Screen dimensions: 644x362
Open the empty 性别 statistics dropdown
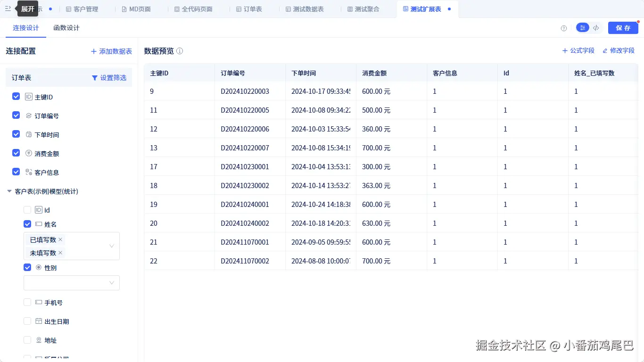click(x=72, y=283)
